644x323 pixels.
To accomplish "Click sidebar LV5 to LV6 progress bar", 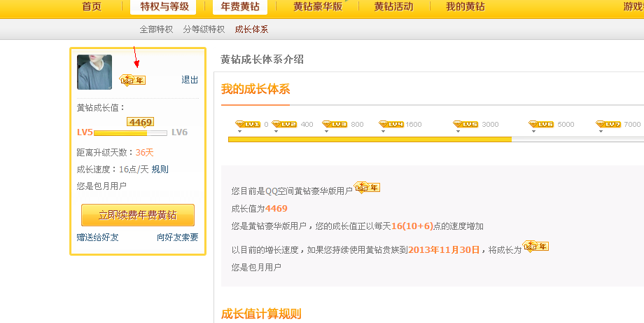I will pos(130,132).
